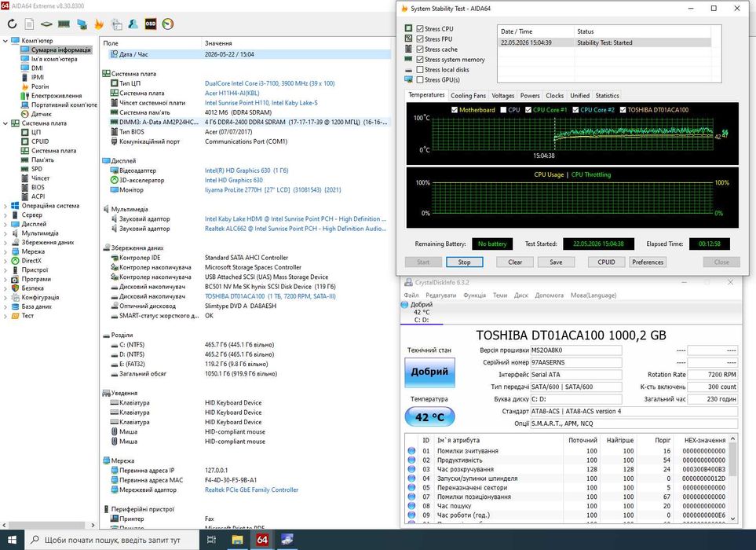Click the Task View taskbar icon

[x=211, y=539]
